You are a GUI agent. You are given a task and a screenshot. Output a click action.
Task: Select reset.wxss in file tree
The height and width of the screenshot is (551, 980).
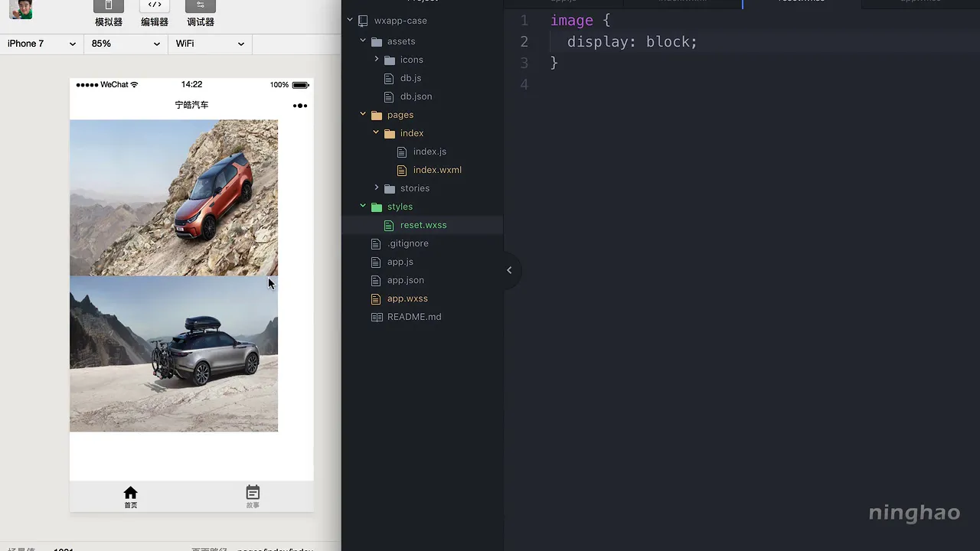coord(423,225)
